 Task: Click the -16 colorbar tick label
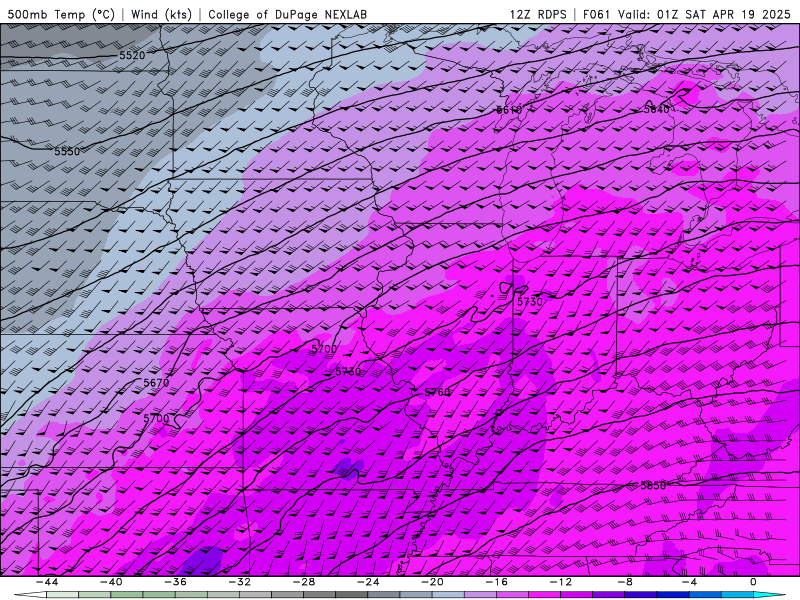tap(496, 582)
